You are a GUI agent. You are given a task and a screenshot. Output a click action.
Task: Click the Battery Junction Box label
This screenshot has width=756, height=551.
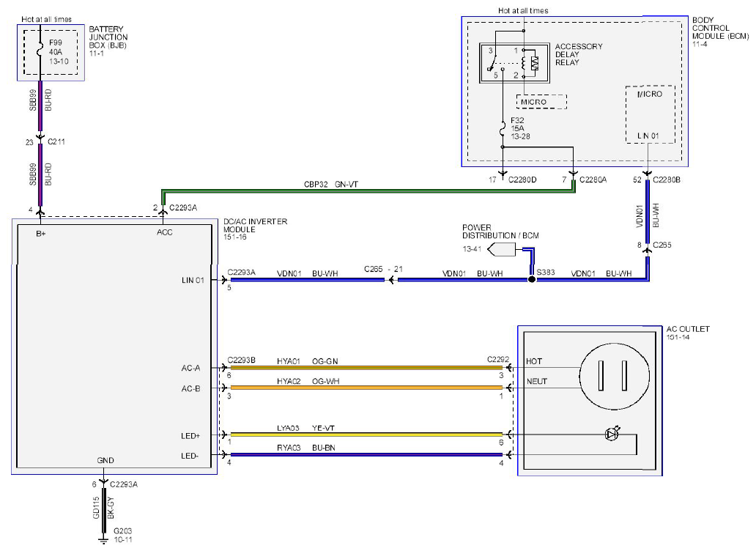pos(108,37)
